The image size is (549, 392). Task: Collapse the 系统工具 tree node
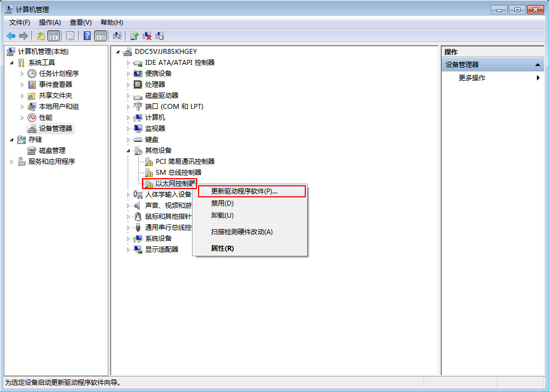(12, 63)
